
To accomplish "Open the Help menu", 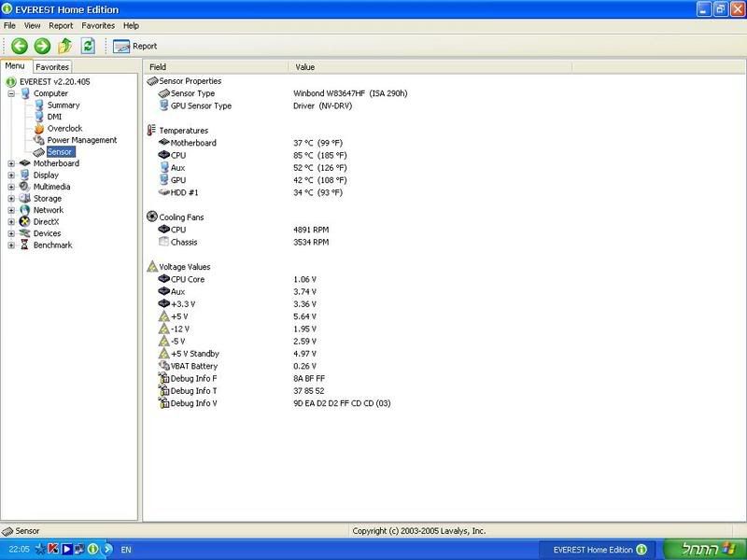I will tap(131, 26).
